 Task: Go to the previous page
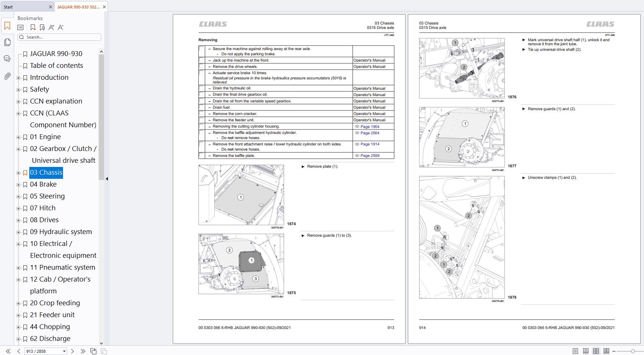click(x=19, y=351)
